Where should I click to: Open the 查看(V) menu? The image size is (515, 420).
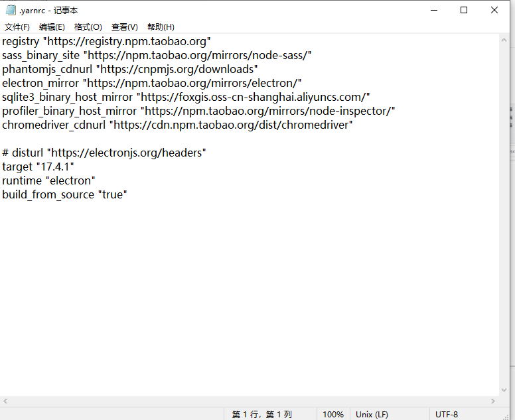(124, 27)
